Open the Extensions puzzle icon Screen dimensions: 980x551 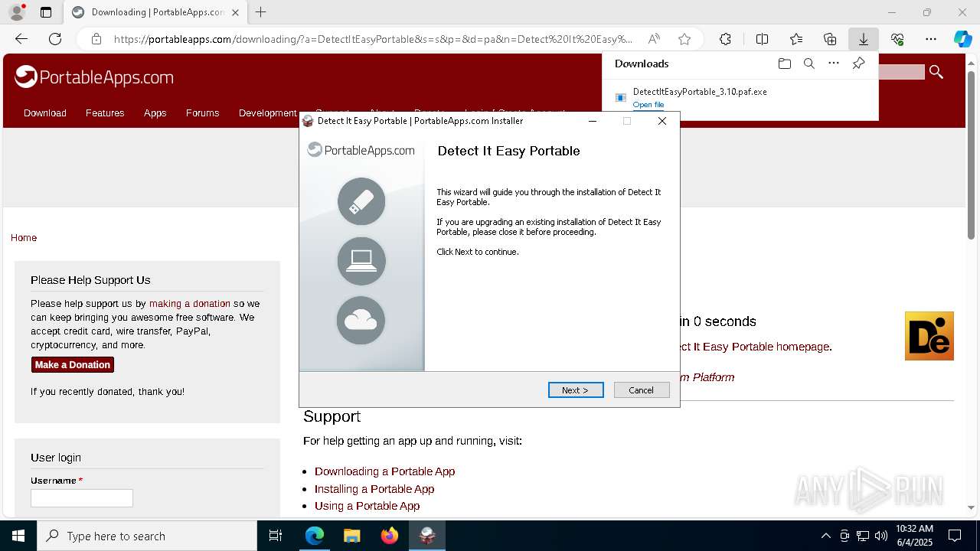coord(725,39)
